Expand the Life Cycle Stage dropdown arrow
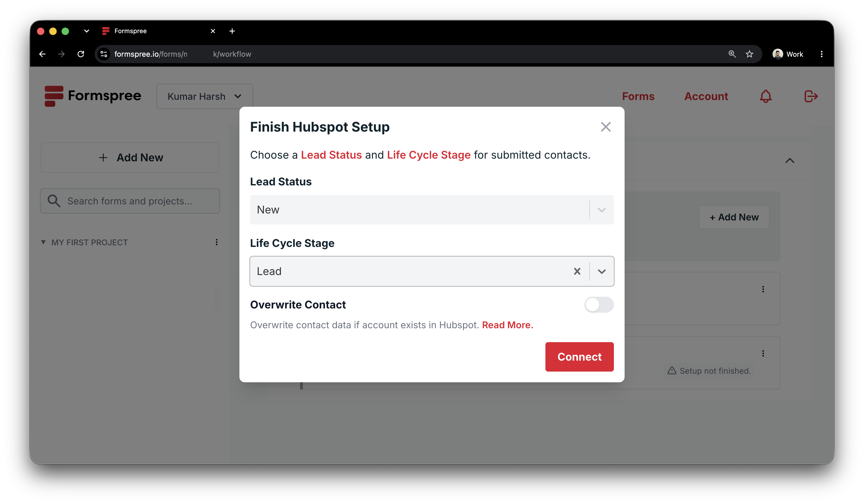This screenshot has width=864, height=504. click(602, 271)
